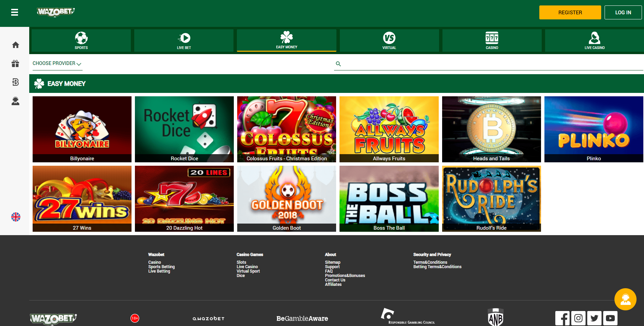Open the Casino tab
The image size is (644, 326).
[492, 40]
